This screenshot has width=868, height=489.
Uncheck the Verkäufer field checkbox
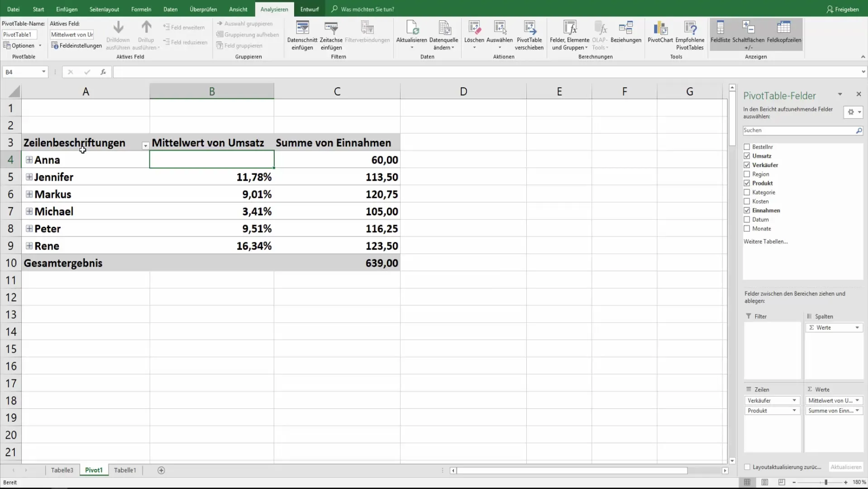(x=747, y=165)
